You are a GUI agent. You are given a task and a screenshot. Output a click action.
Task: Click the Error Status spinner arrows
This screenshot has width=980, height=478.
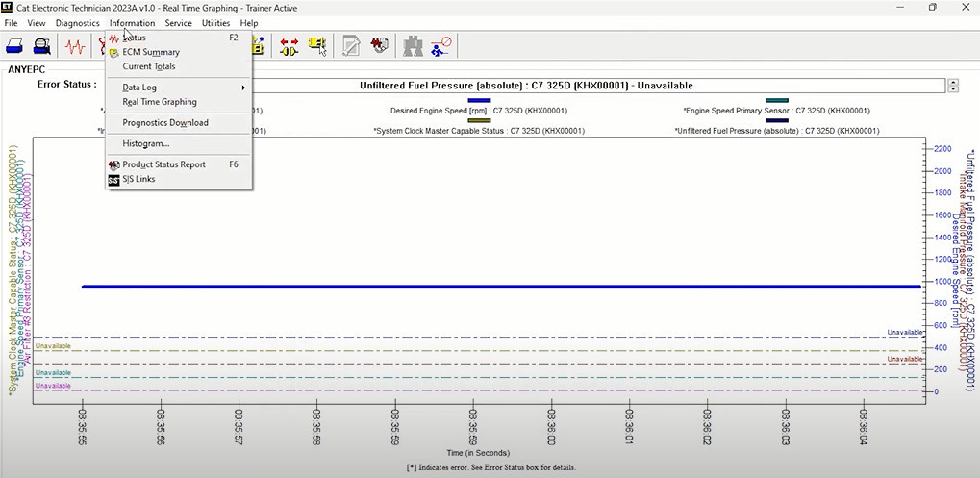click(x=953, y=85)
